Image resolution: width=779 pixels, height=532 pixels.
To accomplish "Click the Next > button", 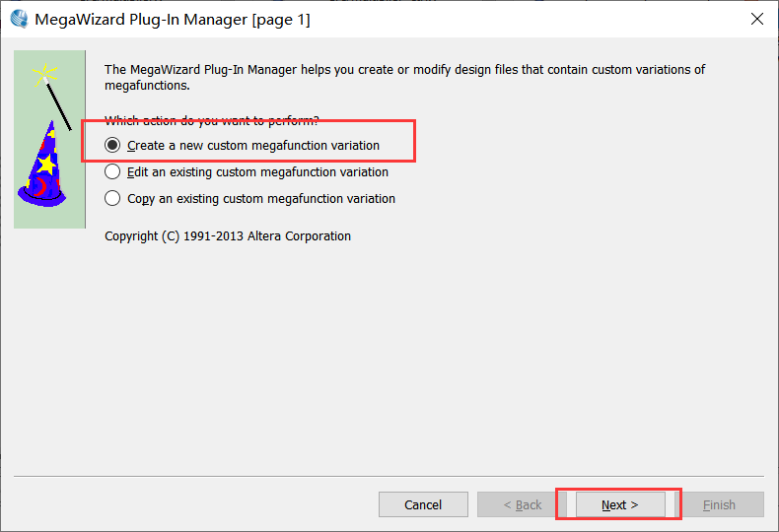I will (x=619, y=504).
